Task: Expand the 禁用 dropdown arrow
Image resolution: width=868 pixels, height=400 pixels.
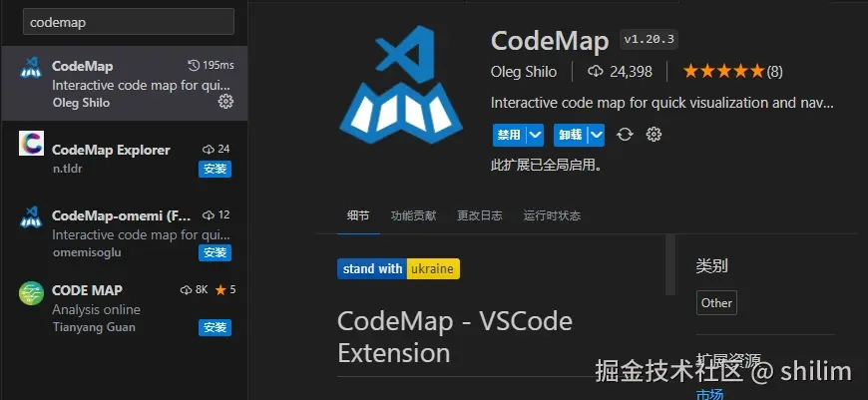Action: [x=535, y=135]
